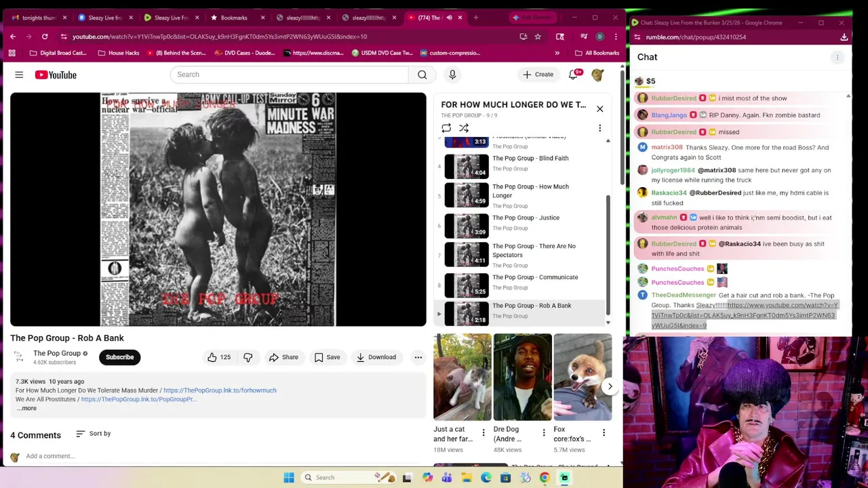Image resolution: width=868 pixels, height=488 pixels.
Task: Mute the YouTube tab audio icon
Action: pos(449,18)
